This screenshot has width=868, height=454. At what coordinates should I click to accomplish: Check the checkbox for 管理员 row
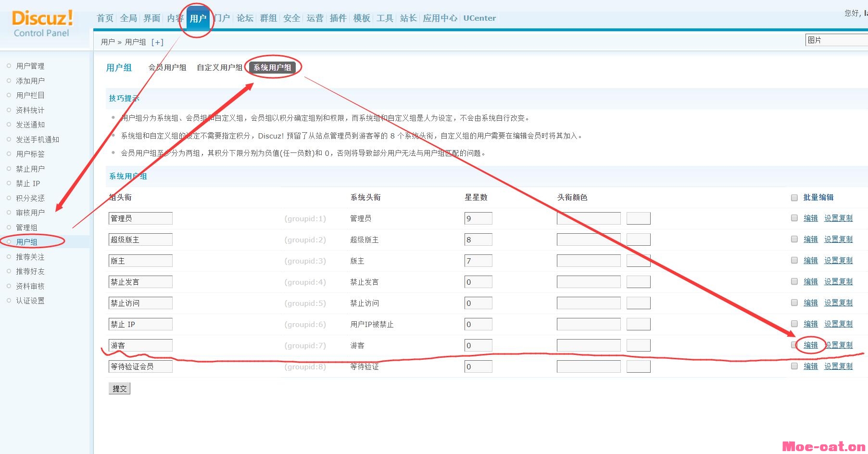794,218
